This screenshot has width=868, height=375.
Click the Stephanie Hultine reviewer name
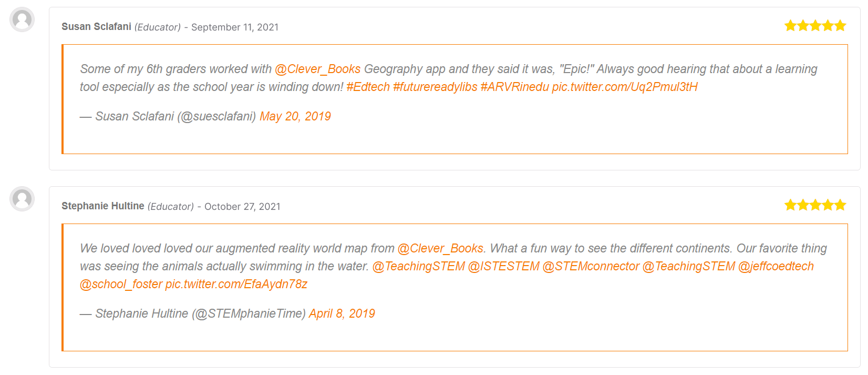point(103,206)
